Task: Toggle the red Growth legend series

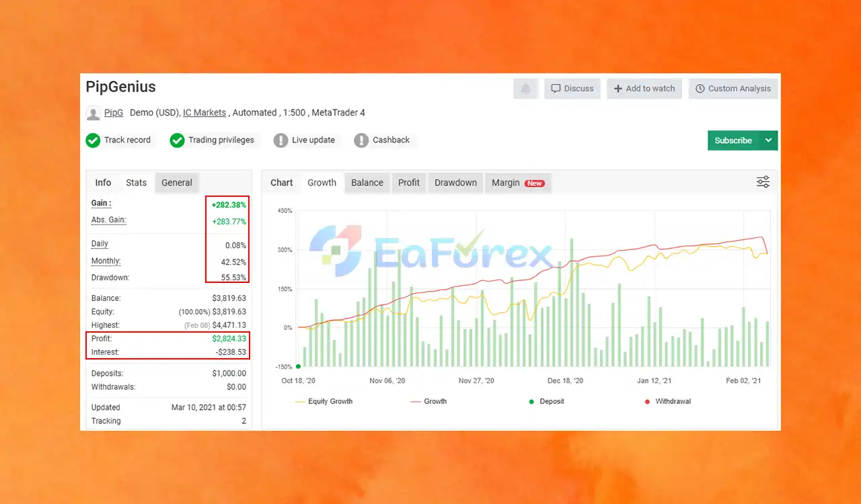Action: pos(428,401)
